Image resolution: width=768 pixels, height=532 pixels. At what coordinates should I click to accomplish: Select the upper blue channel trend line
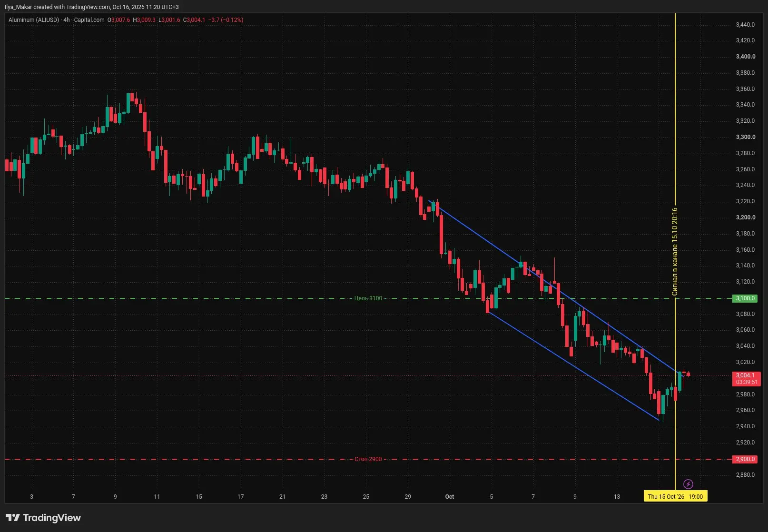(552, 286)
